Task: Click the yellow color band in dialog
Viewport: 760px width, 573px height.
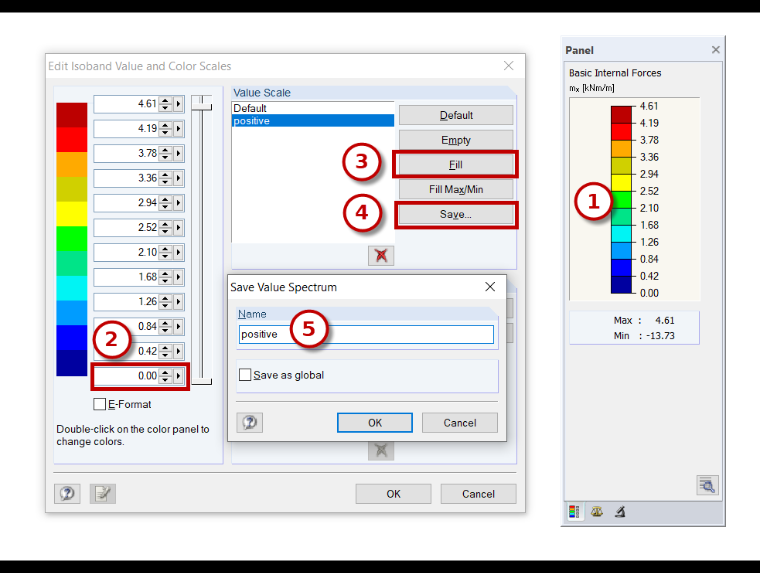Action: 72,214
